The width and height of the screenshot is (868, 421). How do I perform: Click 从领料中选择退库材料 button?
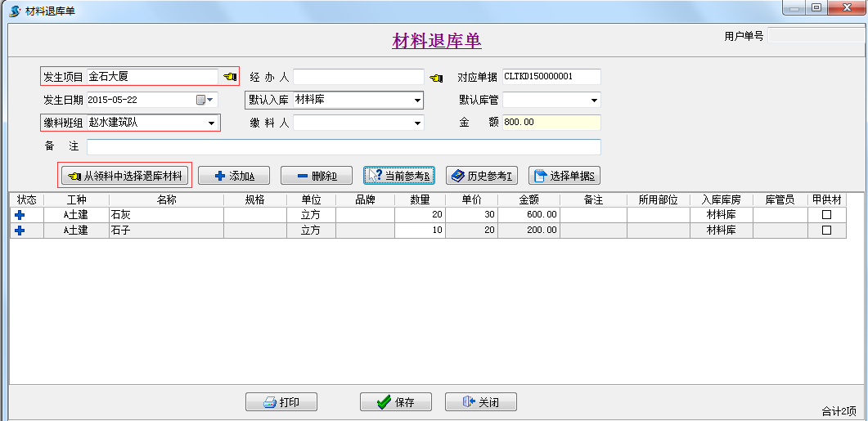tap(125, 176)
